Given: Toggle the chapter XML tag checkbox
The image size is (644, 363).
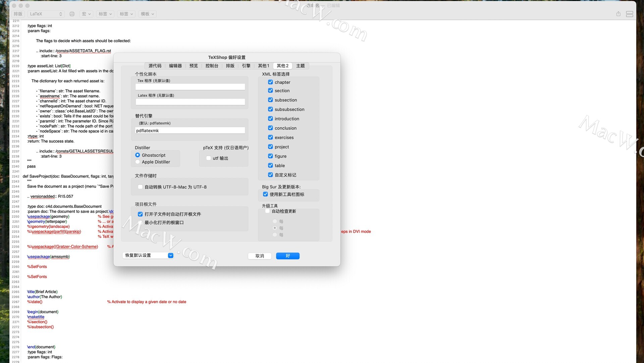Looking at the screenshot, I should [270, 82].
